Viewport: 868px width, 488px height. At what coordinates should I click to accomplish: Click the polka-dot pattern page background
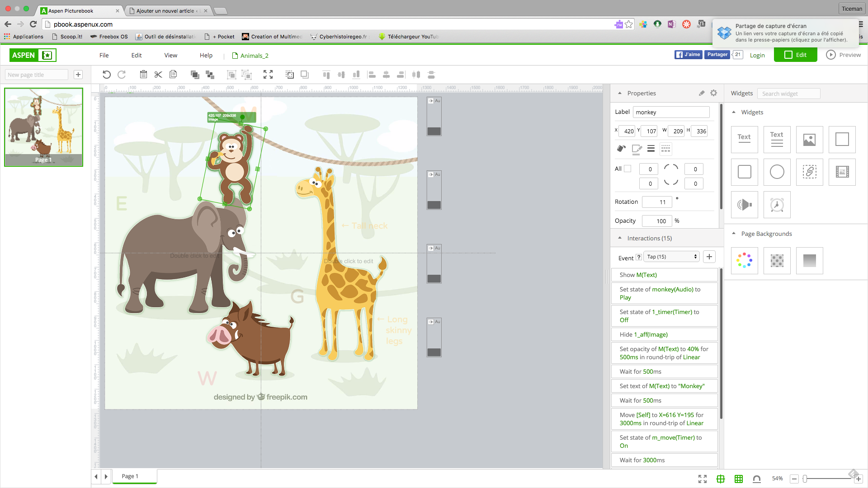[777, 260]
